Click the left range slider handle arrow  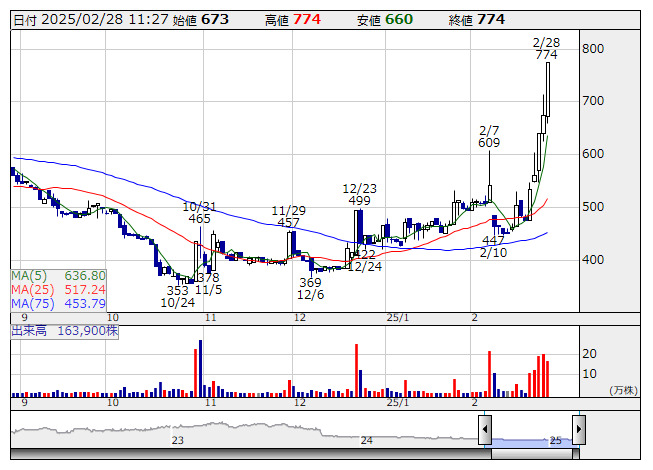[485, 429]
